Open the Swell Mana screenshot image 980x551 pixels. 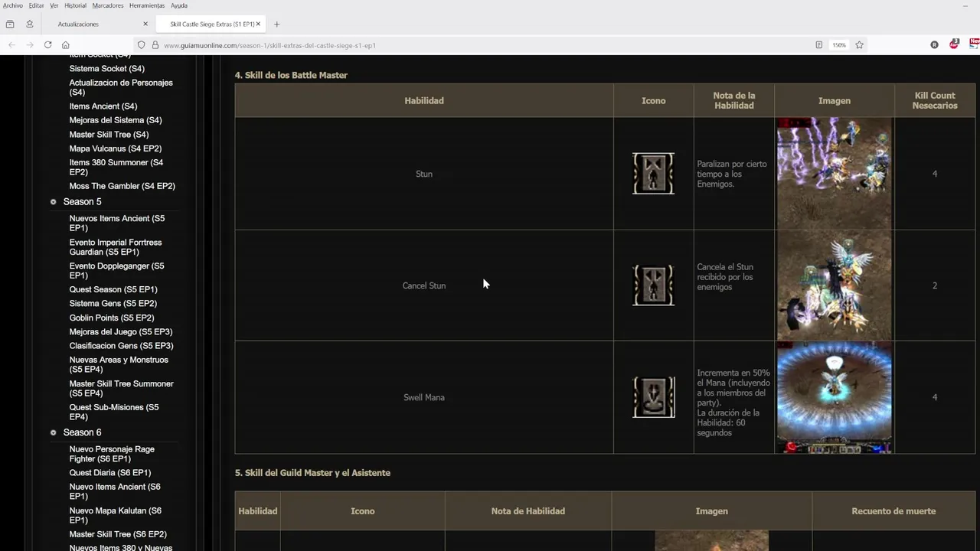pyautogui.click(x=834, y=397)
